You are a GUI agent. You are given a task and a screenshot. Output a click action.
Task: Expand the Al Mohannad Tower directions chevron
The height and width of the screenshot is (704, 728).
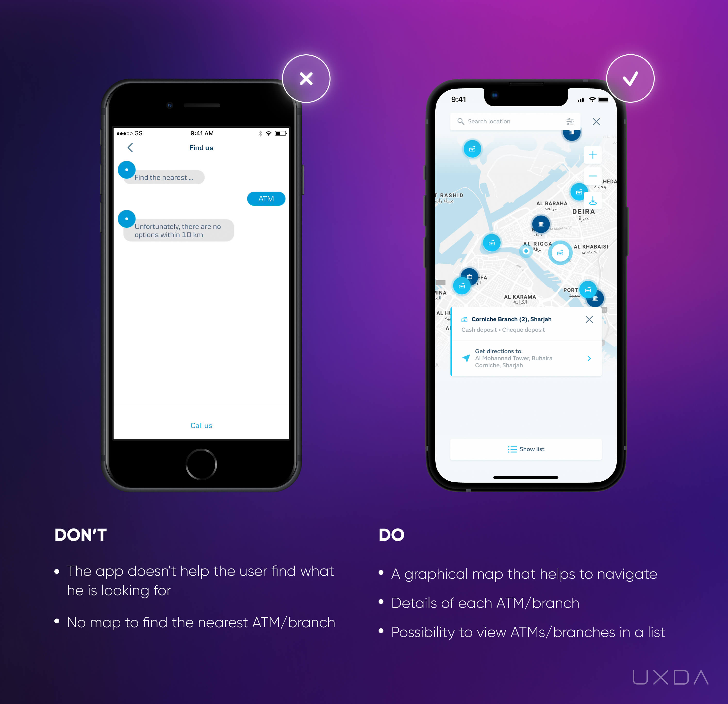click(x=610, y=366)
